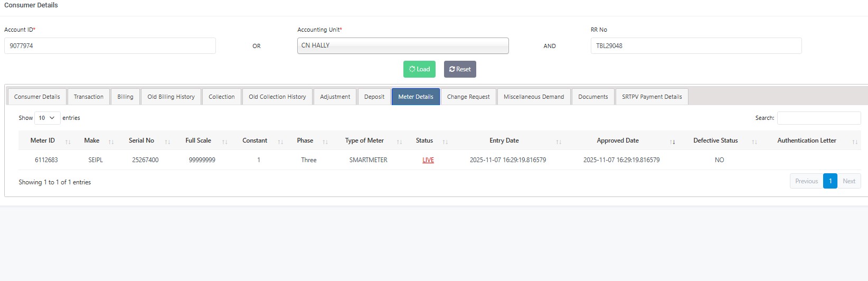Open the Show entries count dropdown
This screenshot has width=868, height=281.
47,118
